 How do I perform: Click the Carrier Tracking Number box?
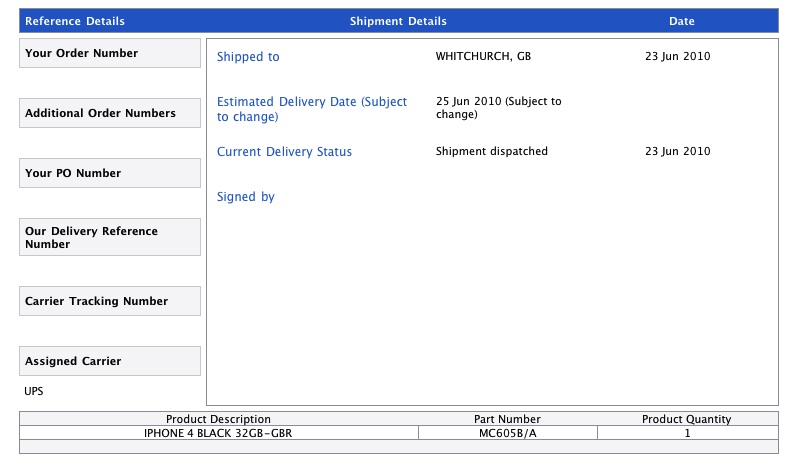point(110,301)
